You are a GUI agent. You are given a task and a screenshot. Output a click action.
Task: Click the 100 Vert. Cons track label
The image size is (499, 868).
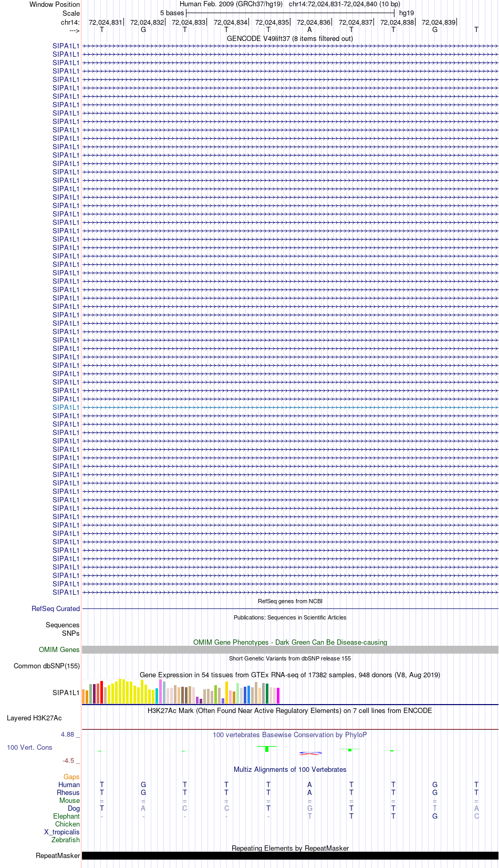coord(29,747)
